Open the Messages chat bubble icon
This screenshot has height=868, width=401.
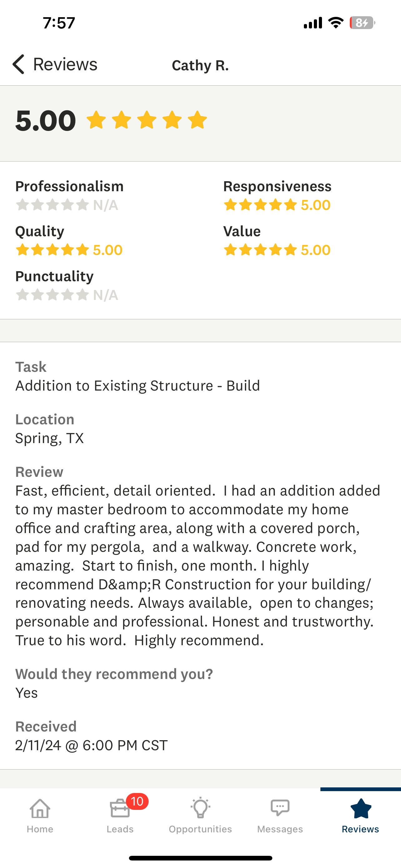tap(280, 808)
